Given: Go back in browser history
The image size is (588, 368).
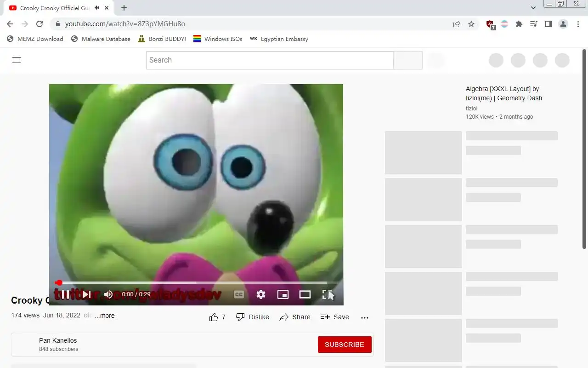Looking at the screenshot, I should [x=10, y=24].
